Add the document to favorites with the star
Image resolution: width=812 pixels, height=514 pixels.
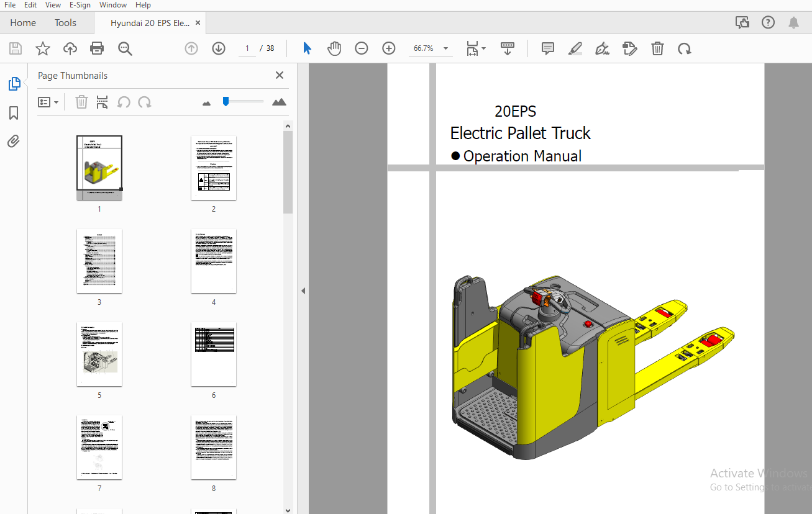(x=42, y=48)
